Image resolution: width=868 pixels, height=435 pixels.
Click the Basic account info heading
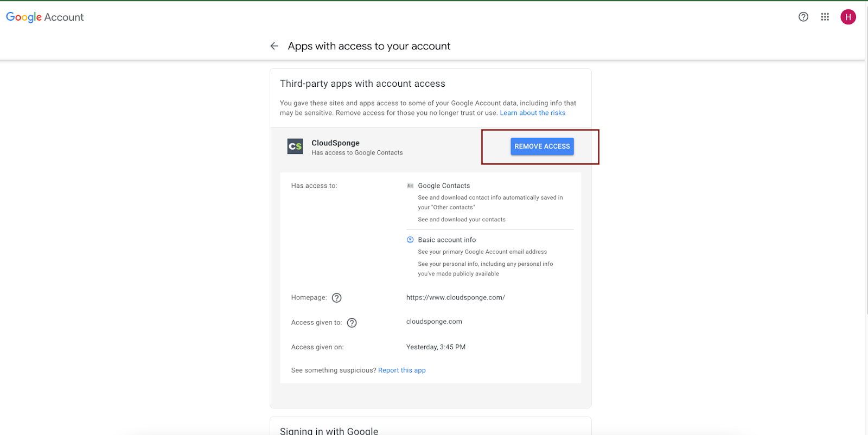tap(447, 240)
